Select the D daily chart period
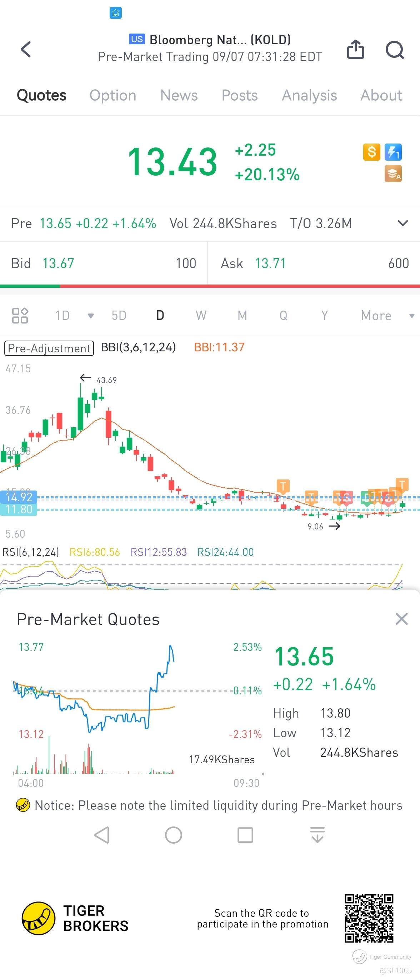Screen dimensions: 420x980 point(160,315)
